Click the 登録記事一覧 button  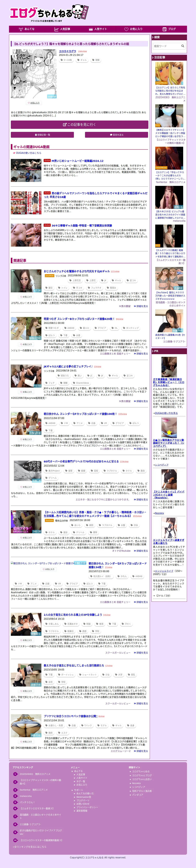click(42, 135)
